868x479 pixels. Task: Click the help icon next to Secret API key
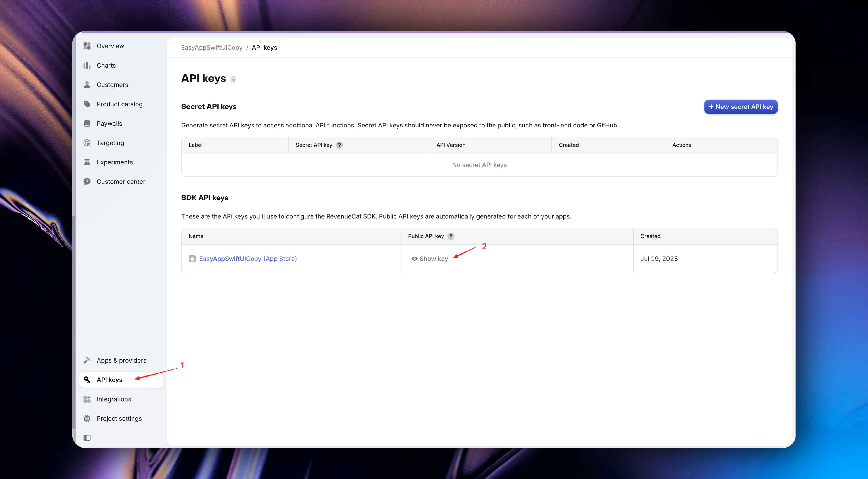339,145
